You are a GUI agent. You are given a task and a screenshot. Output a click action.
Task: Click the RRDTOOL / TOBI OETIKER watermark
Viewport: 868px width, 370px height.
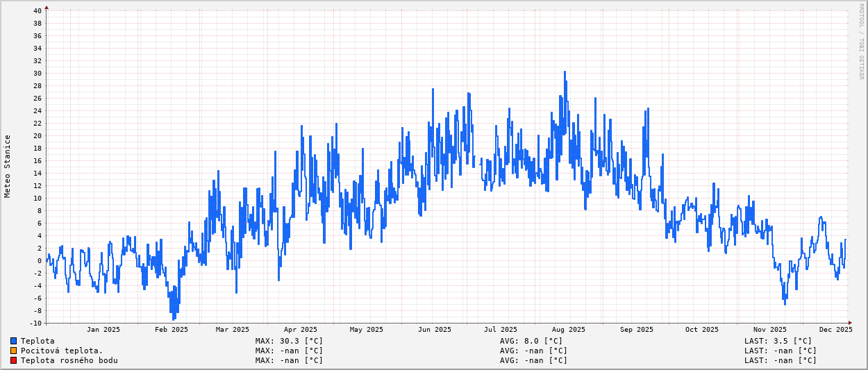pyautogui.click(x=861, y=42)
